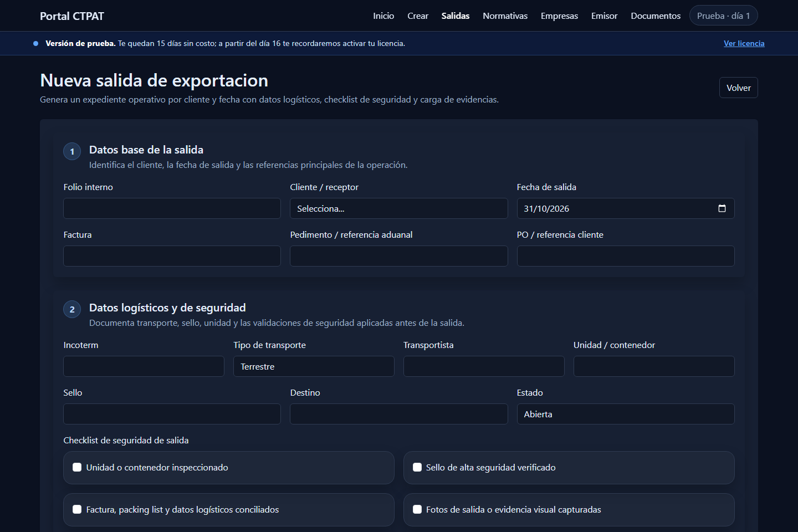Check Fotos de salida o evidencia visual capturadas
798x532 pixels.
coord(417,509)
